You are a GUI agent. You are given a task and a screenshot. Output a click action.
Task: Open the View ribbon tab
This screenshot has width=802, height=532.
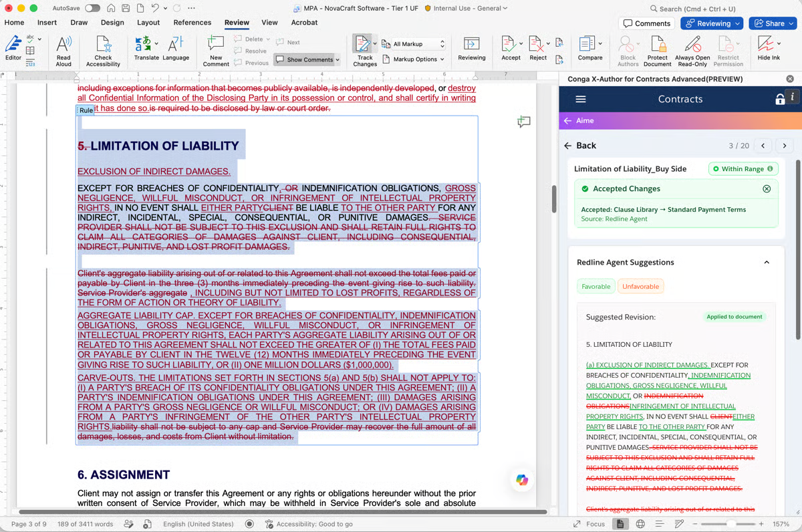270,22
